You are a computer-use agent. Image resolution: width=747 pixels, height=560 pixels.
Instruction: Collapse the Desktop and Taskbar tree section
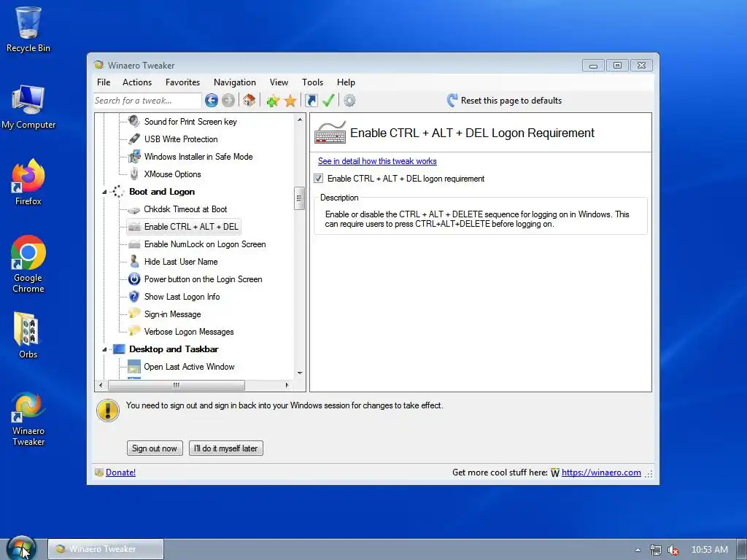click(x=104, y=349)
